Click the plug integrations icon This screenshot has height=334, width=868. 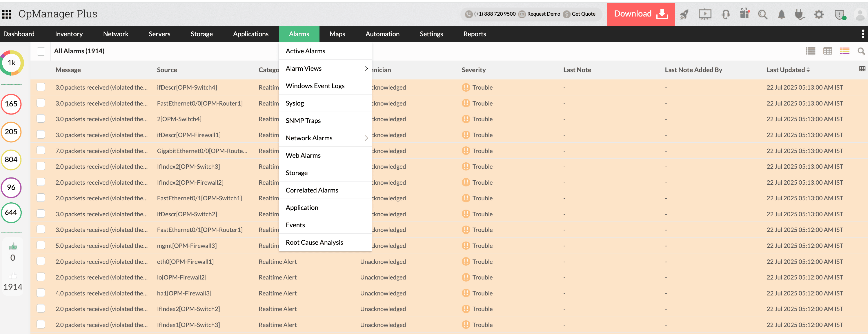pyautogui.click(x=800, y=14)
